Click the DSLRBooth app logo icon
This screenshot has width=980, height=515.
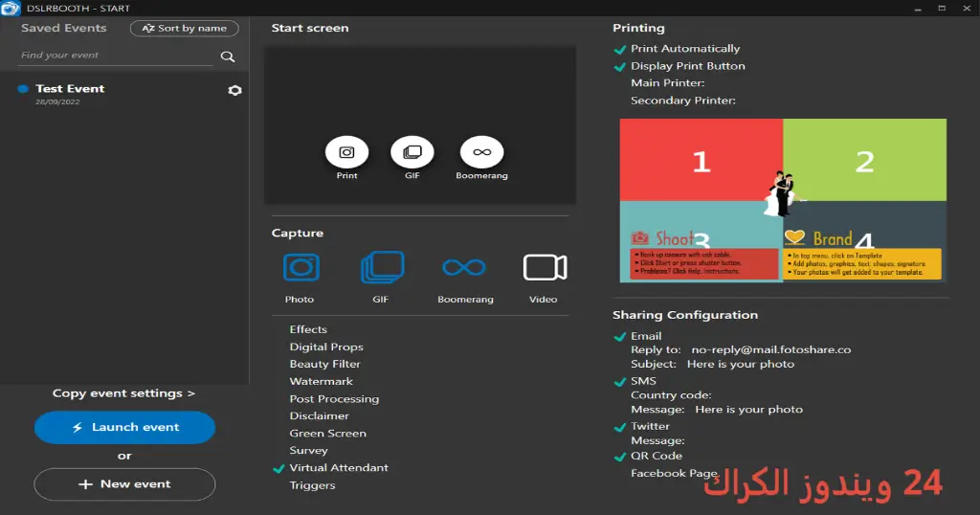[11, 8]
